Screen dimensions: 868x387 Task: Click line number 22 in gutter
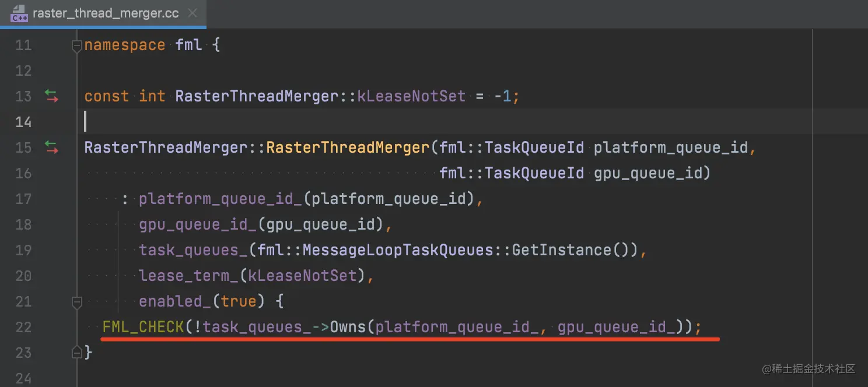click(x=23, y=327)
